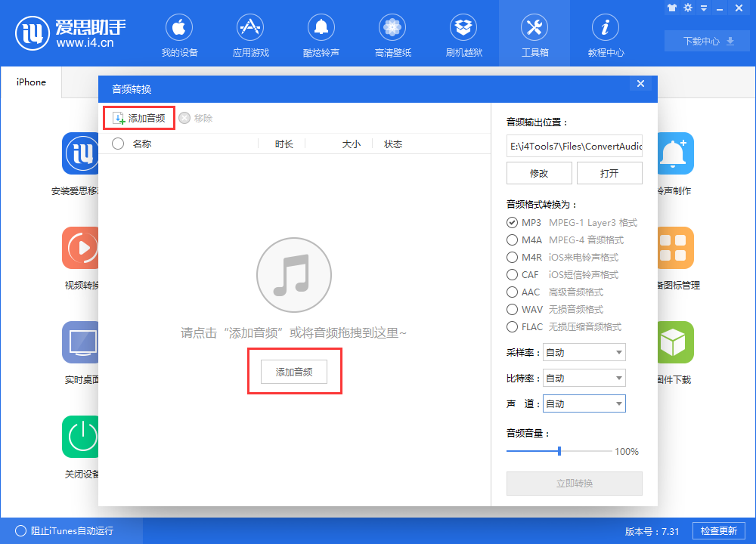The height and width of the screenshot is (544, 756).
Task: Open the 关闭设备 power off tool icon
Action: point(80,437)
